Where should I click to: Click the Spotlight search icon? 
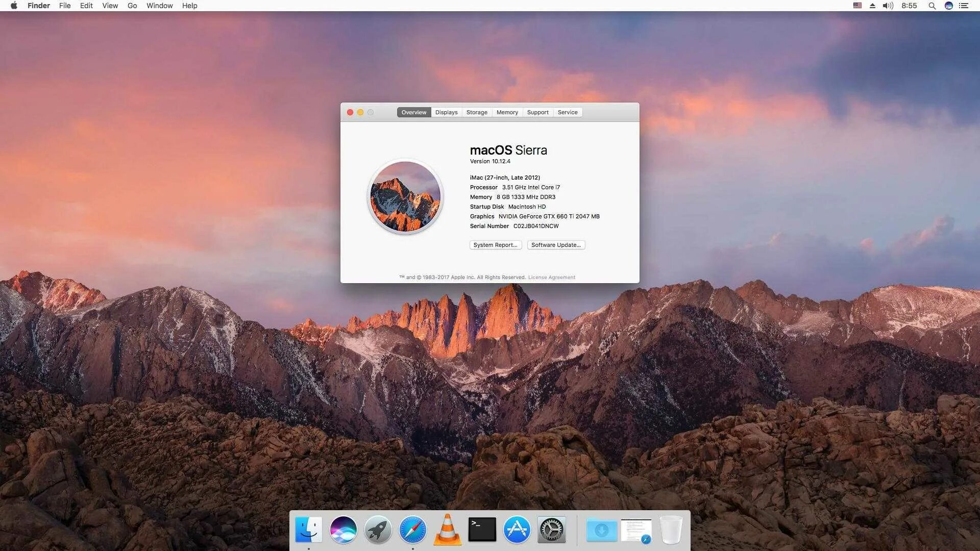point(931,6)
